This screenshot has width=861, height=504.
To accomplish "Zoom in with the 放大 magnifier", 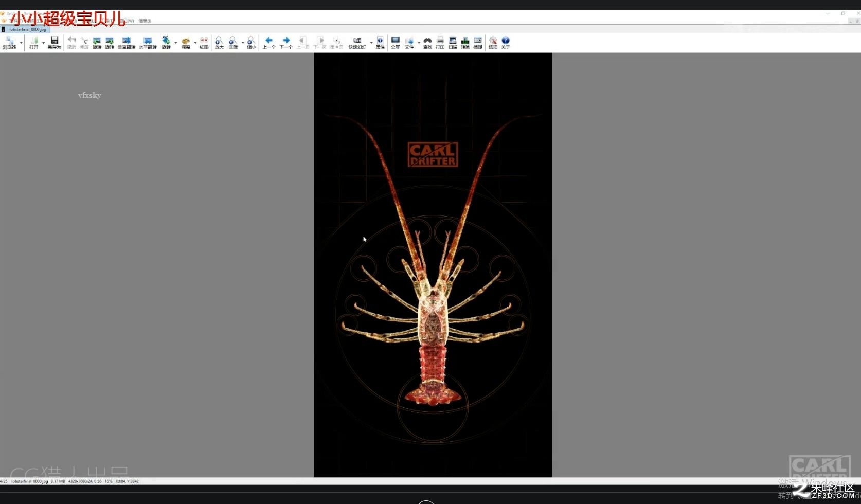I will (219, 43).
